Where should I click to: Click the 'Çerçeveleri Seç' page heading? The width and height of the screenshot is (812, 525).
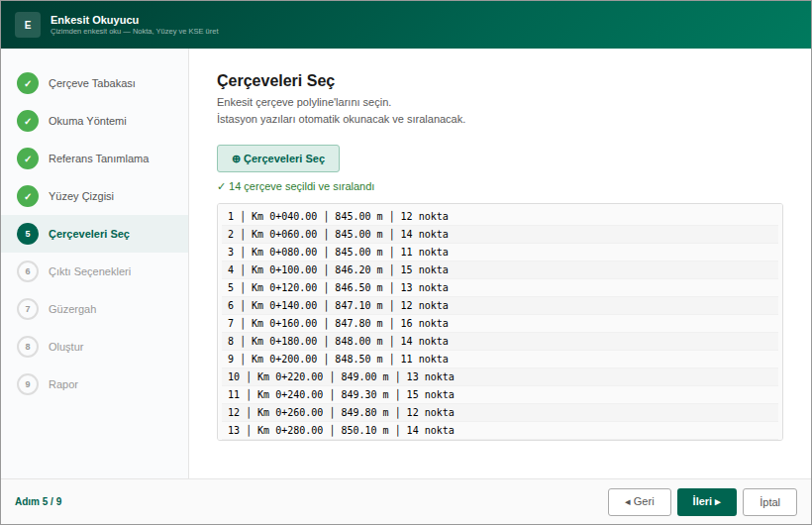point(275,81)
